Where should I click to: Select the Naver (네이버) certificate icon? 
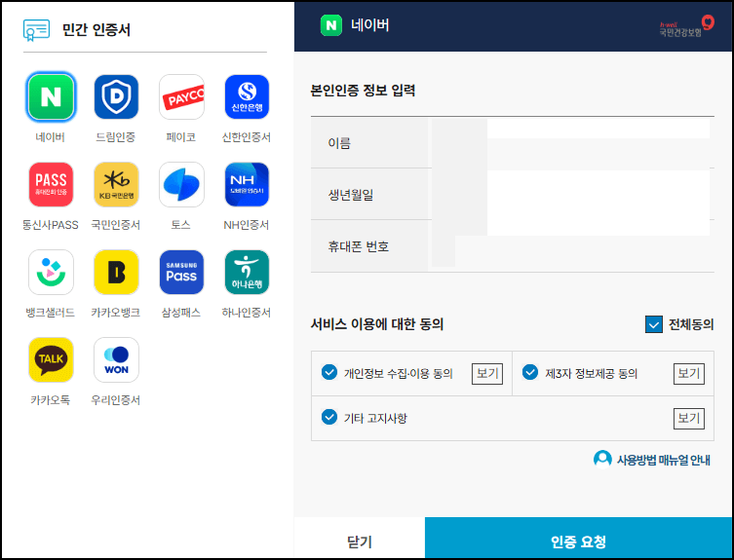click(51, 96)
